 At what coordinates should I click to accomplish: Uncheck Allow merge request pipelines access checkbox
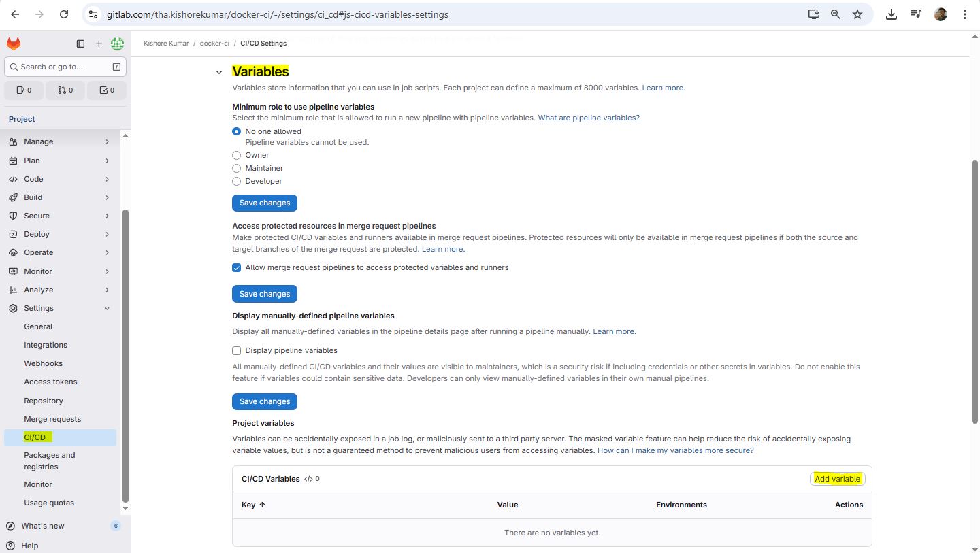(237, 267)
